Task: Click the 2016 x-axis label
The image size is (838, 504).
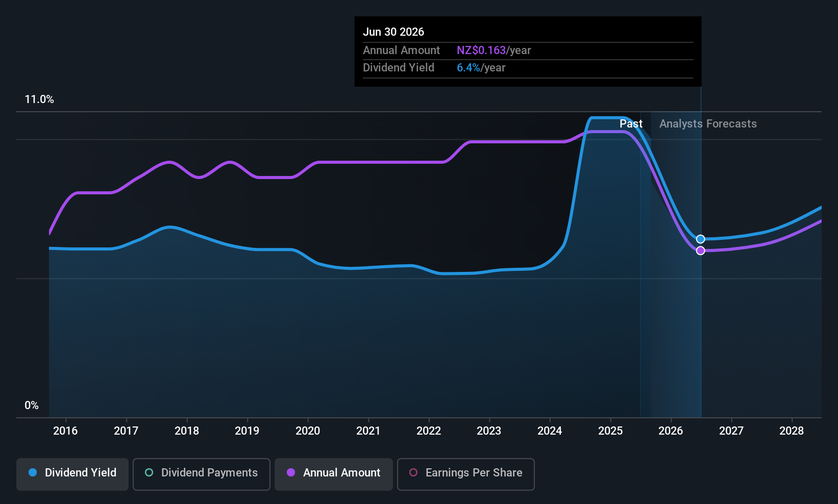Action: 65,431
